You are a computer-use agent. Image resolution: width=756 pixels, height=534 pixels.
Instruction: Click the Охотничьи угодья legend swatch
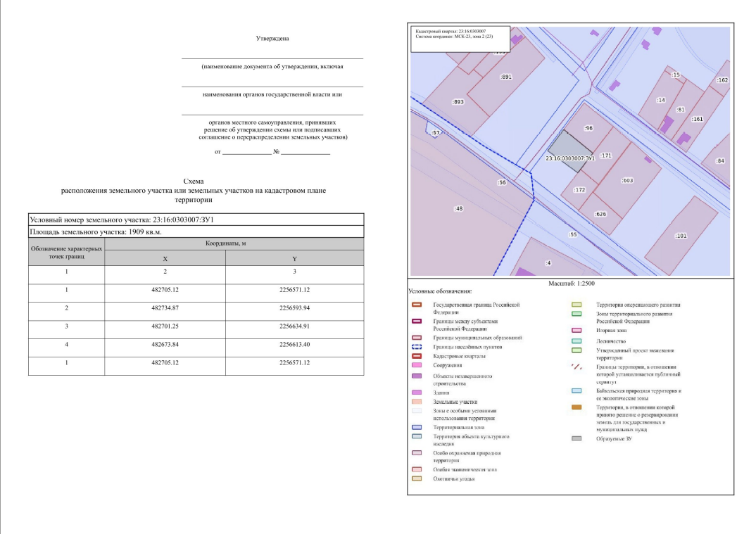click(x=417, y=478)
